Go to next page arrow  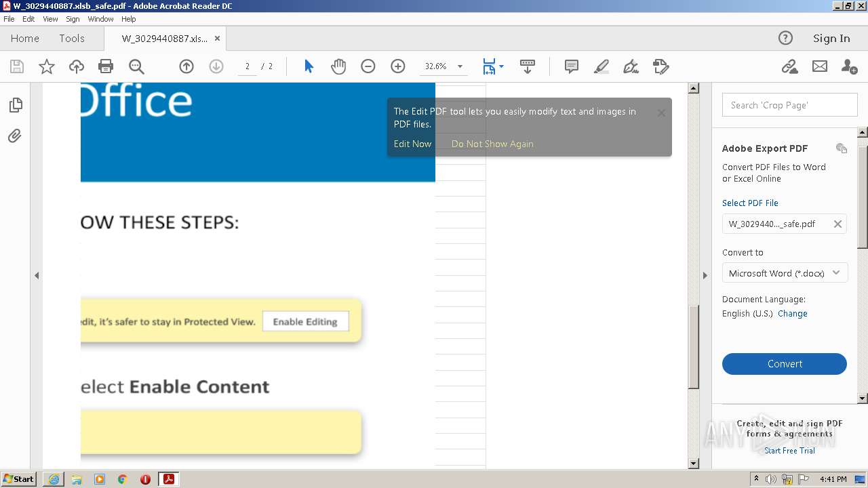[x=216, y=66]
